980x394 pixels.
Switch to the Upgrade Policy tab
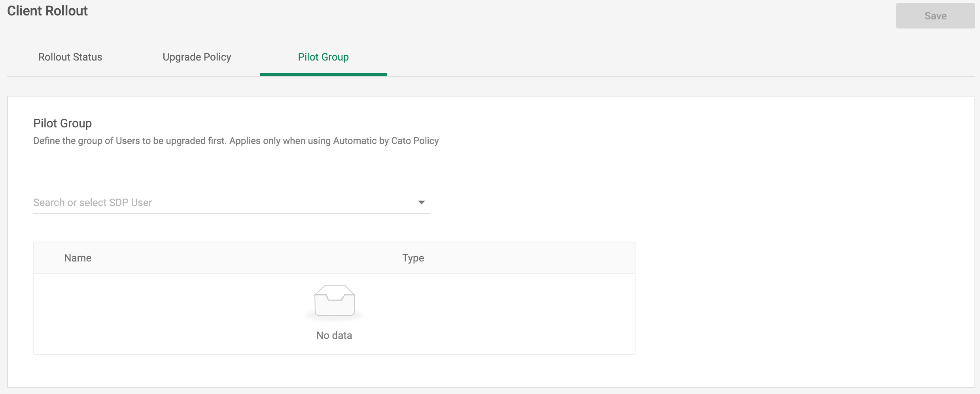click(197, 57)
